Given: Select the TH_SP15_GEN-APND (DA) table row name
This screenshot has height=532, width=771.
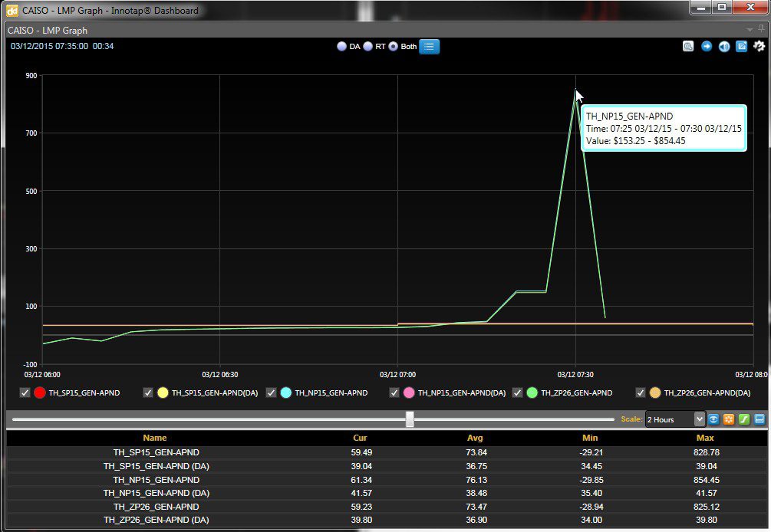Looking at the screenshot, I should [157, 466].
